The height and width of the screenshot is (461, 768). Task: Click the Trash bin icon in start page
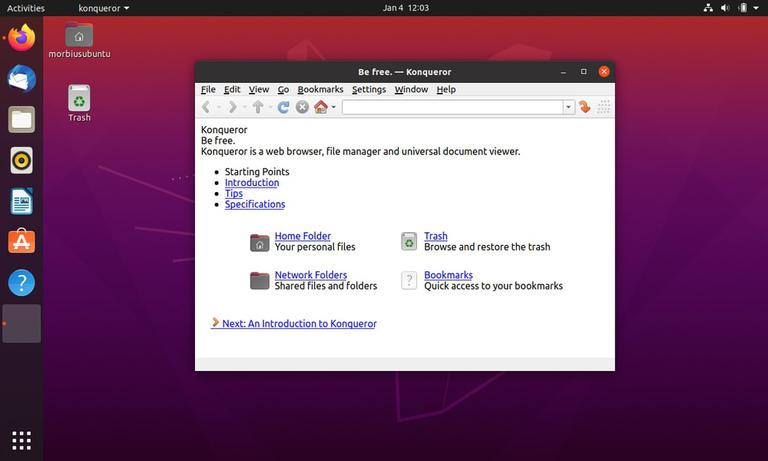point(409,242)
